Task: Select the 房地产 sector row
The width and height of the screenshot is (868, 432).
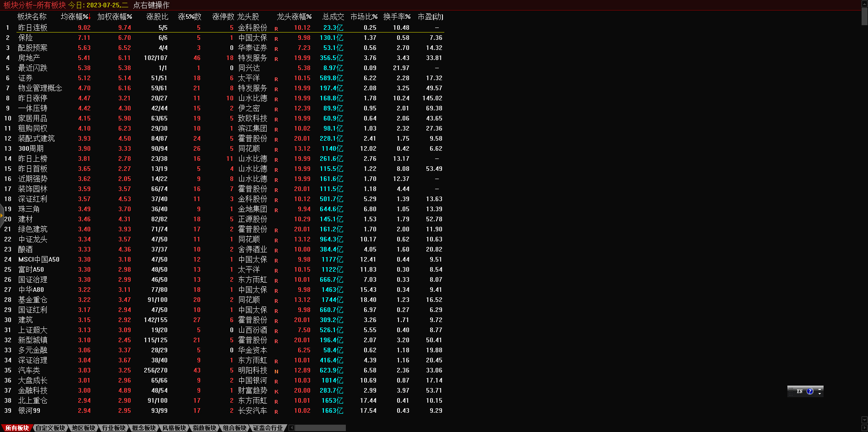Action: point(29,58)
